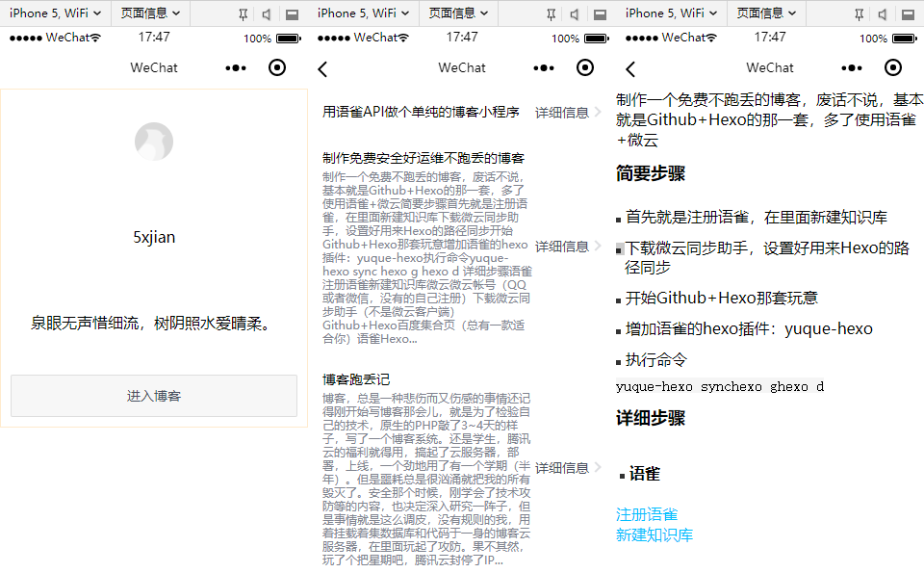Open three-dot menu on profile page
The width and height of the screenshot is (924, 573).
[236, 67]
